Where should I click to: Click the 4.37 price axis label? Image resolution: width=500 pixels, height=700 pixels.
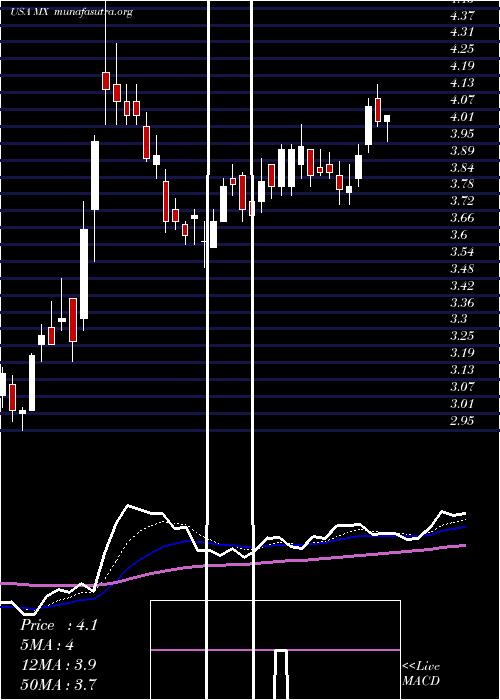tap(462, 16)
